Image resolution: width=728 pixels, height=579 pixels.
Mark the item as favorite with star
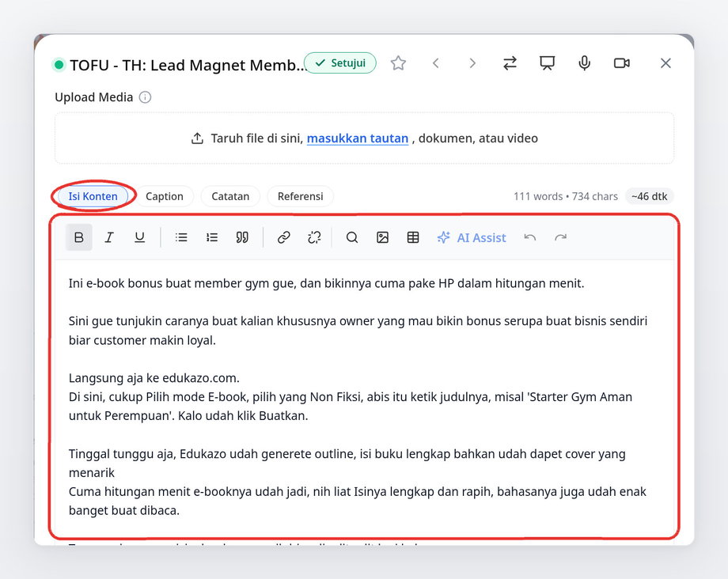(398, 63)
